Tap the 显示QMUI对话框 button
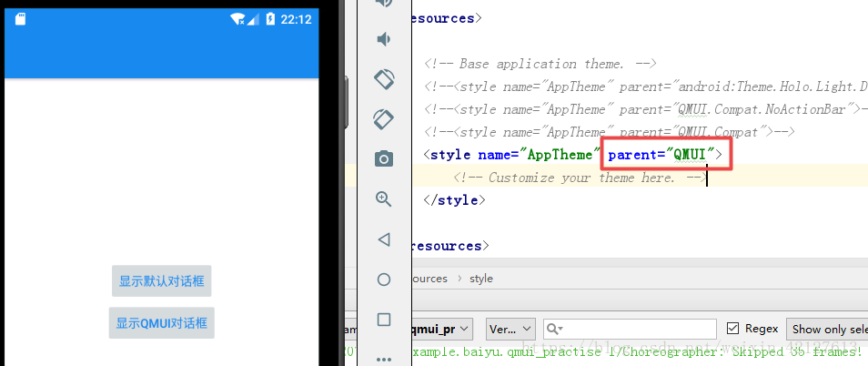 (x=162, y=323)
